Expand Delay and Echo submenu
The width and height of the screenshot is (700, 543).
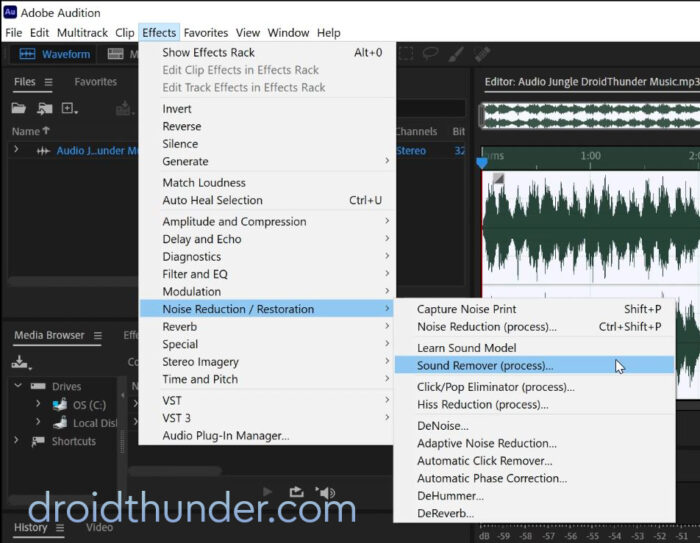point(267,239)
